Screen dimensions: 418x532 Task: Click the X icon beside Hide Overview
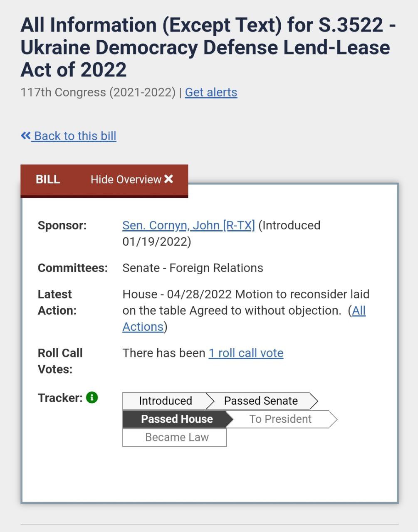[168, 179]
